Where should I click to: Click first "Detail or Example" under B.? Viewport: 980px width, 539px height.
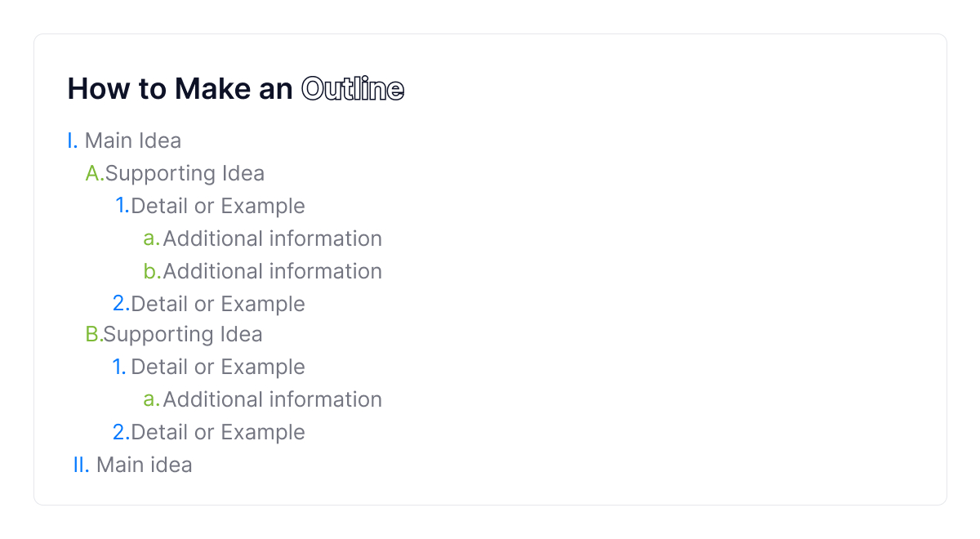click(x=218, y=367)
